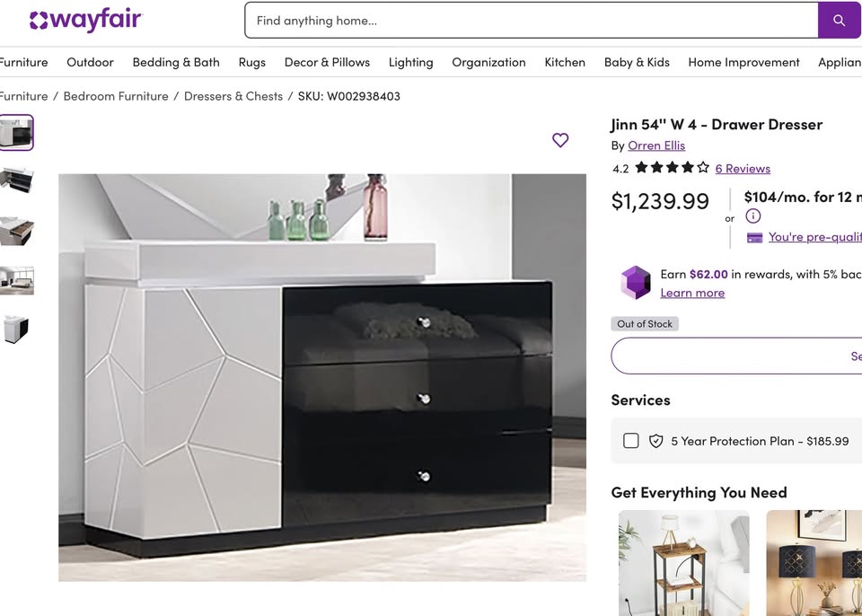Click the credit card pre-qualified icon
Image resolution: width=862 pixels, height=616 pixels.
point(754,238)
